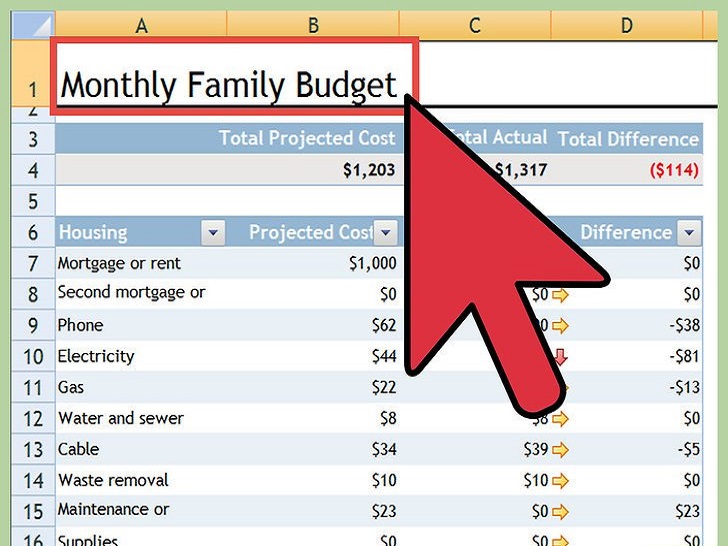Click the yellow arrow icon in Maintenance row

point(559,511)
